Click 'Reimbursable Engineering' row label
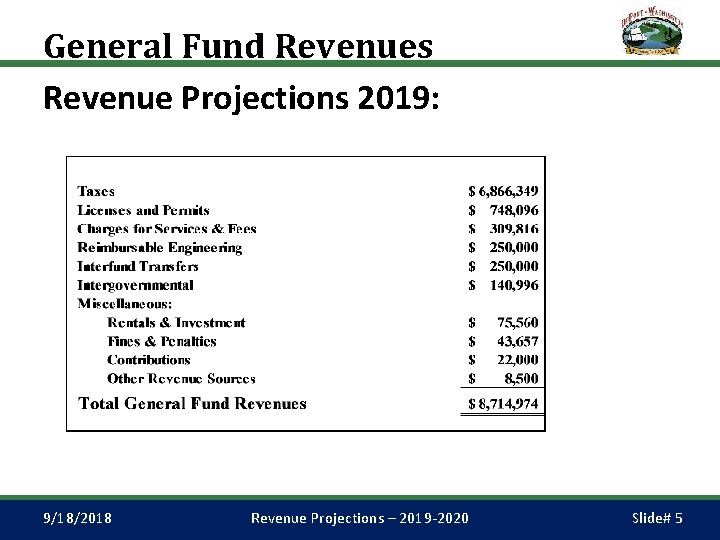The image size is (720, 540). coord(159,248)
